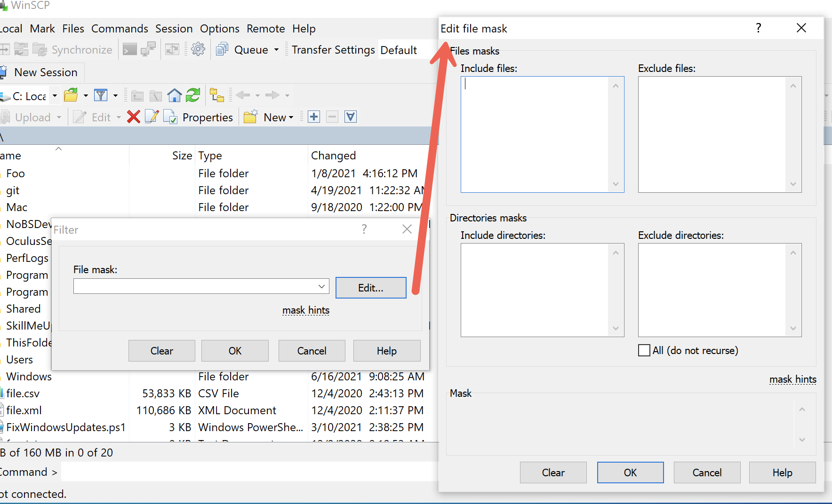Open the File mask dropdown list
This screenshot has height=504, width=832.
(x=321, y=286)
